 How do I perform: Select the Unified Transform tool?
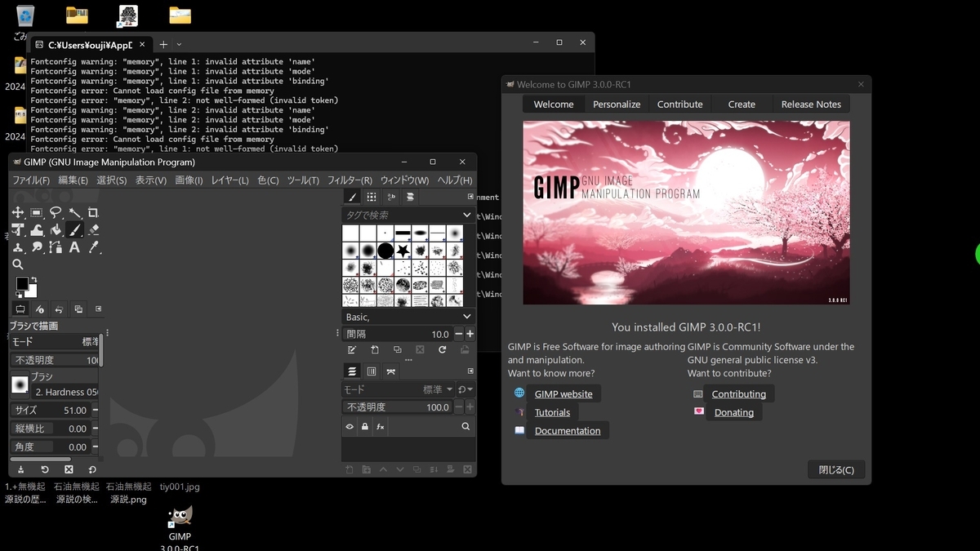click(18, 230)
